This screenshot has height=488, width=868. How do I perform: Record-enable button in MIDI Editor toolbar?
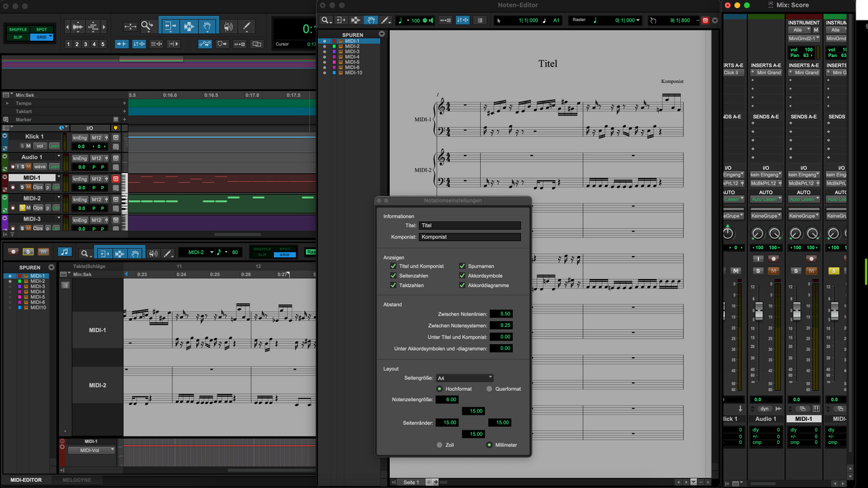13,252
